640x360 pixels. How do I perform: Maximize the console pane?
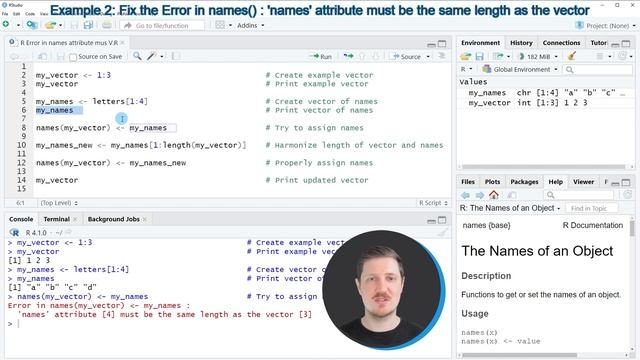coord(442,220)
